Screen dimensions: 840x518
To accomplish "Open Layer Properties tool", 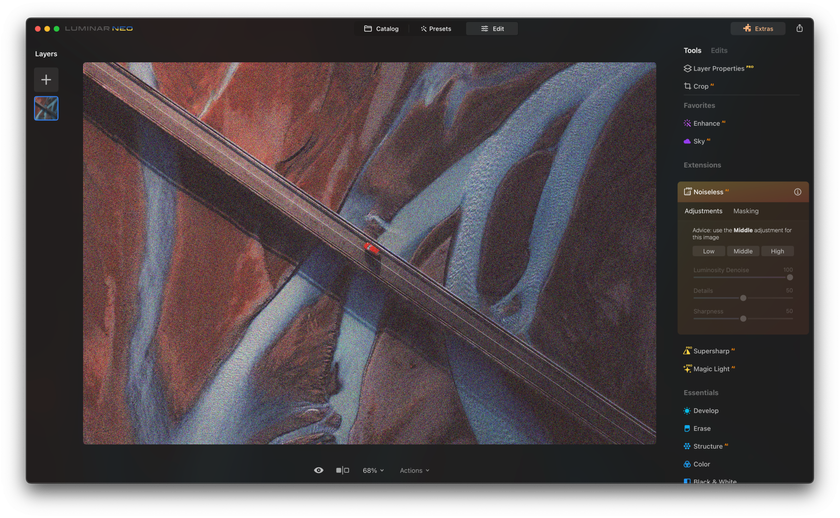I will [718, 69].
